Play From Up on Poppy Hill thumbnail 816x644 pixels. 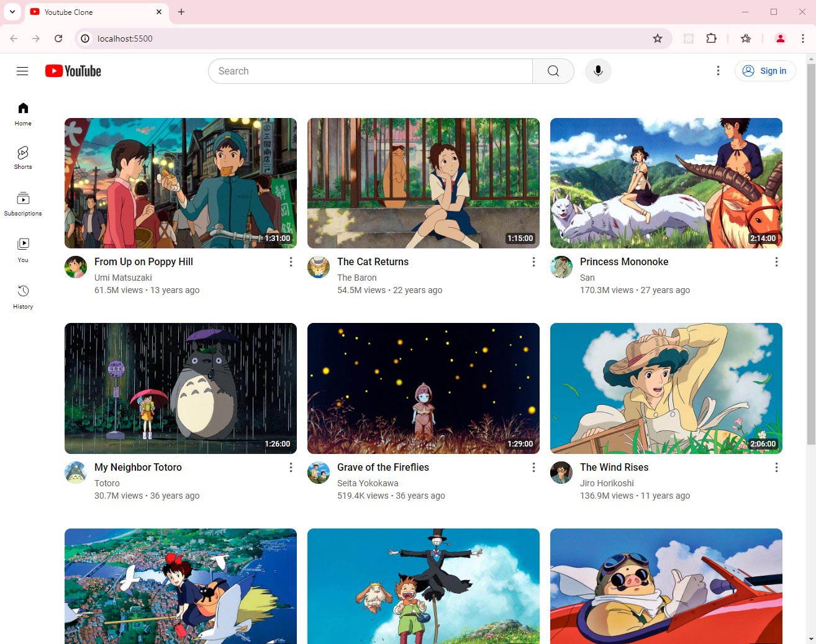tap(181, 183)
